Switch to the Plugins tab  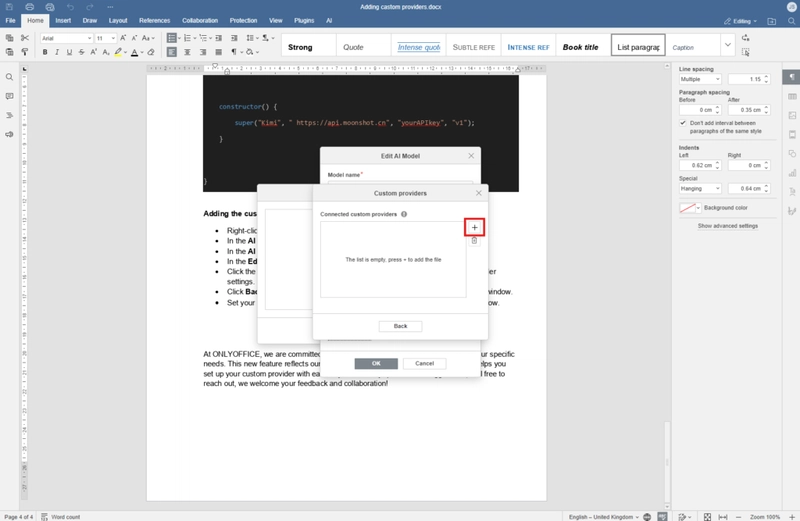pyautogui.click(x=304, y=21)
